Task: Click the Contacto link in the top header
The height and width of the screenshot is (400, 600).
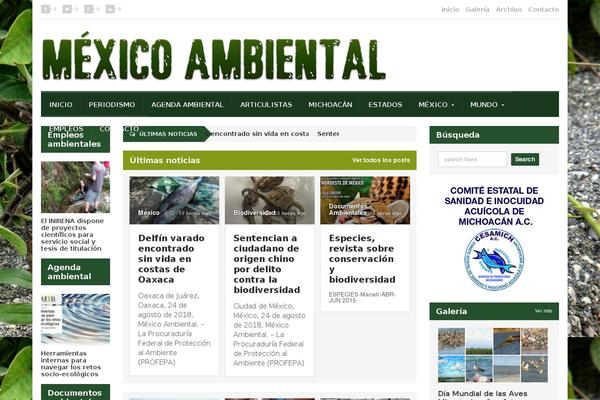Action: point(543,9)
